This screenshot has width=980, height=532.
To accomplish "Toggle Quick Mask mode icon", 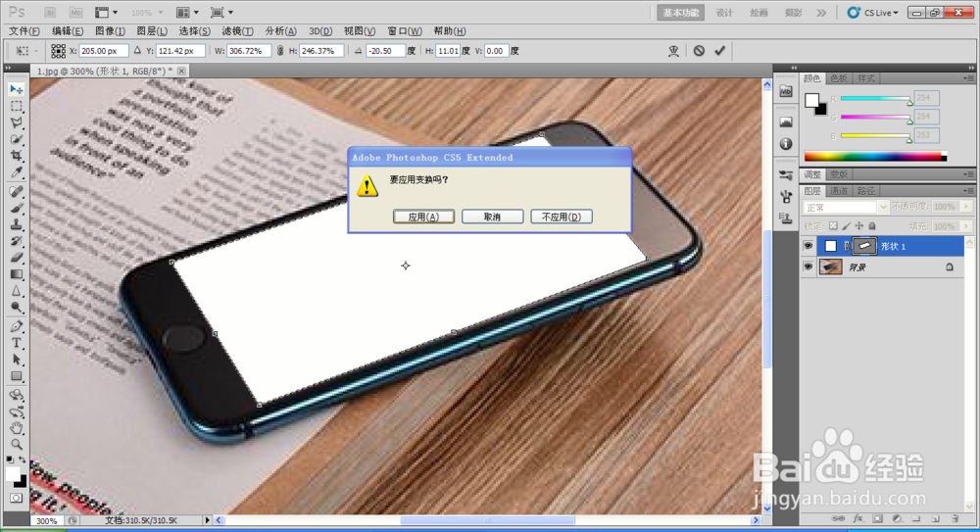I will 17,499.
